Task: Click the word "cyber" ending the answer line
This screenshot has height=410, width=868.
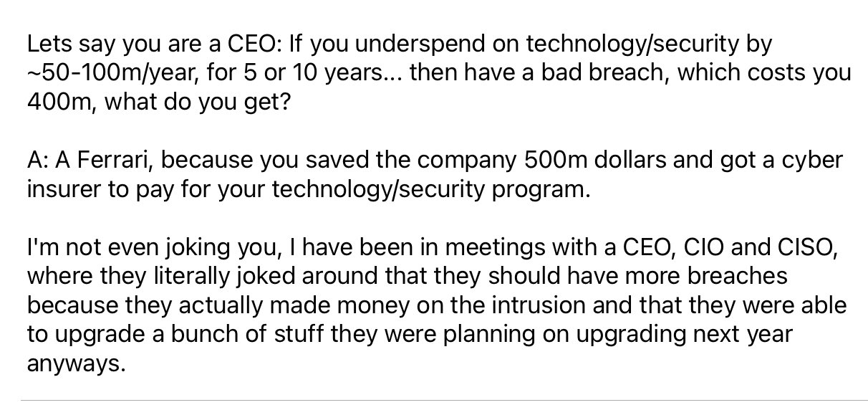Action: 811,161
